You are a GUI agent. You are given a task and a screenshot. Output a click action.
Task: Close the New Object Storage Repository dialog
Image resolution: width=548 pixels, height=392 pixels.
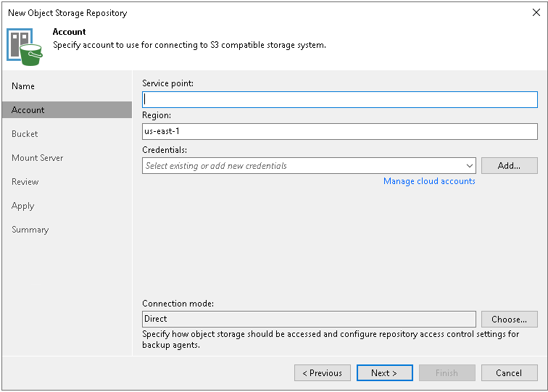(536, 12)
